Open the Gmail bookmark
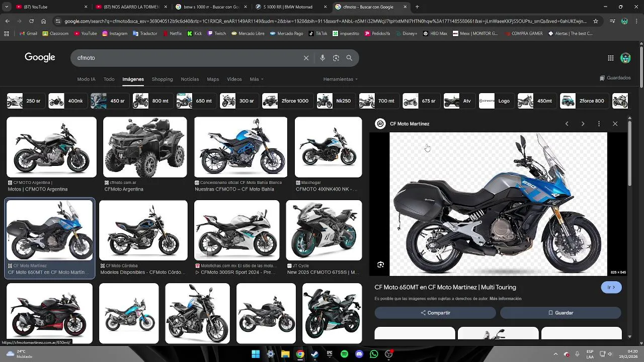The width and height of the screenshot is (644, 362). [x=28, y=34]
